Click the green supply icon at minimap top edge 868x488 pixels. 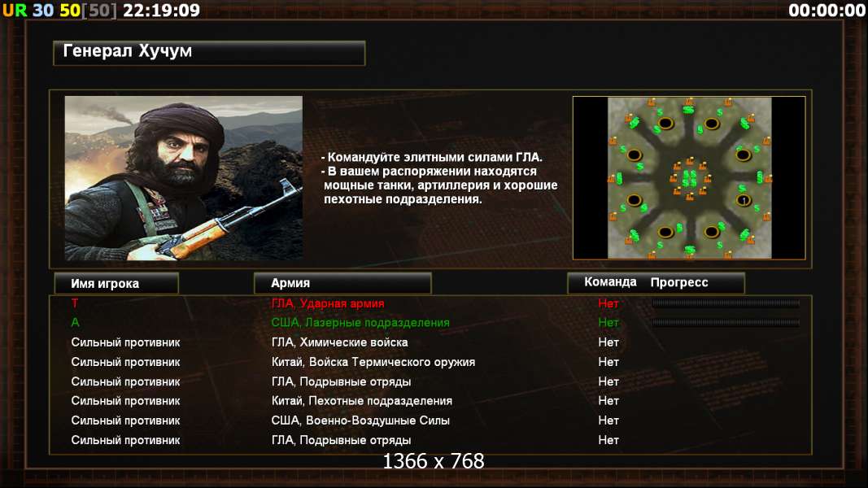(688, 110)
